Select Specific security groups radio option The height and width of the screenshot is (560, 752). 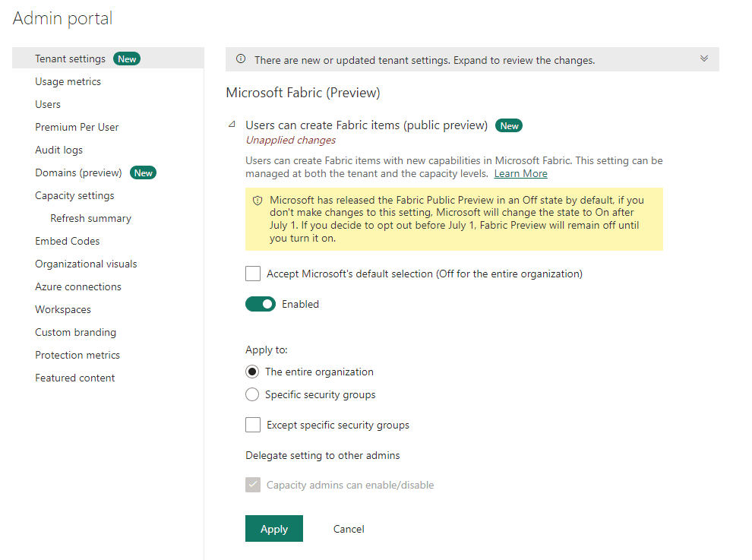pyautogui.click(x=252, y=394)
